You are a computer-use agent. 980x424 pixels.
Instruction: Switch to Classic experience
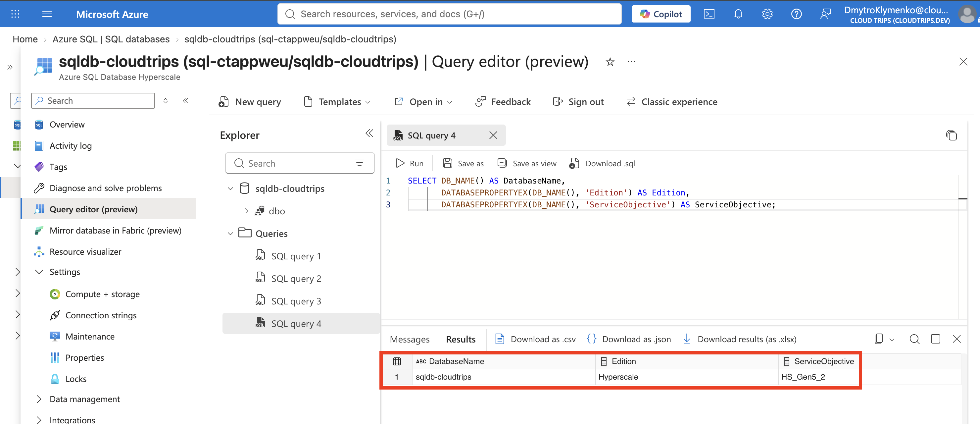click(x=672, y=102)
